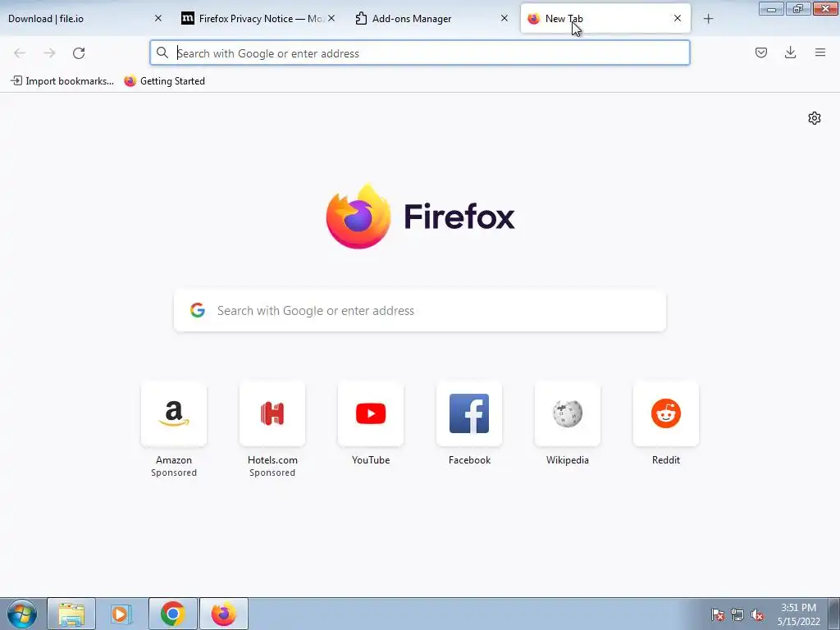Switch to the Download | file.io tab
The width and height of the screenshot is (840, 630).
(x=80, y=18)
